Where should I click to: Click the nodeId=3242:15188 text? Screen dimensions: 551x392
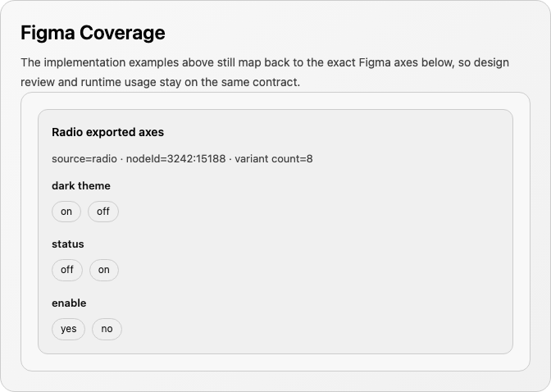[x=175, y=159]
